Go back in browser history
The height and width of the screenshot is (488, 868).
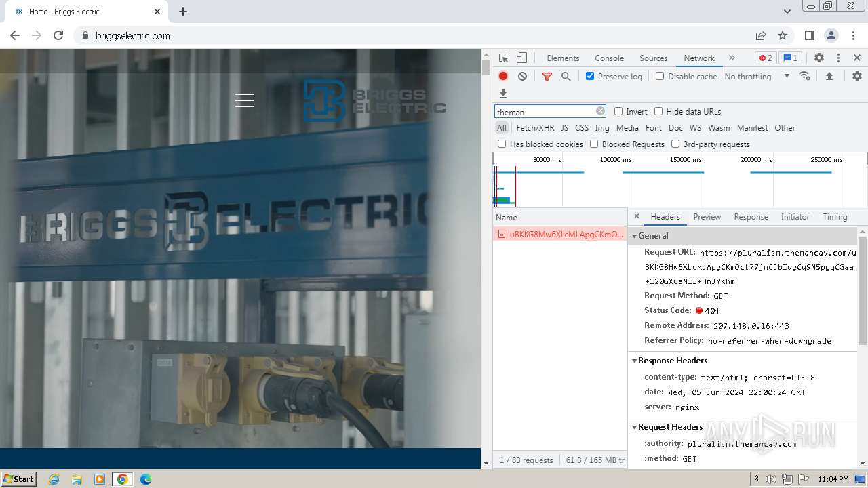(15, 35)
